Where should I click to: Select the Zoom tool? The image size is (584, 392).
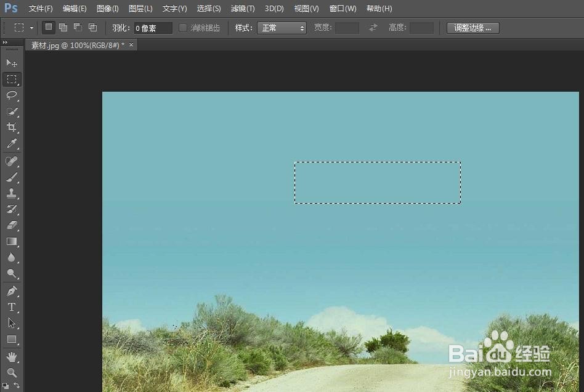12,372
